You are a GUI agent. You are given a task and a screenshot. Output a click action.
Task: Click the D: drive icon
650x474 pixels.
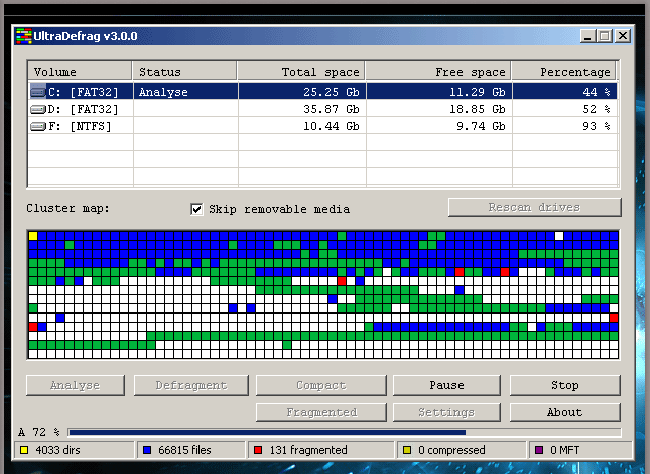coord(38,109)
